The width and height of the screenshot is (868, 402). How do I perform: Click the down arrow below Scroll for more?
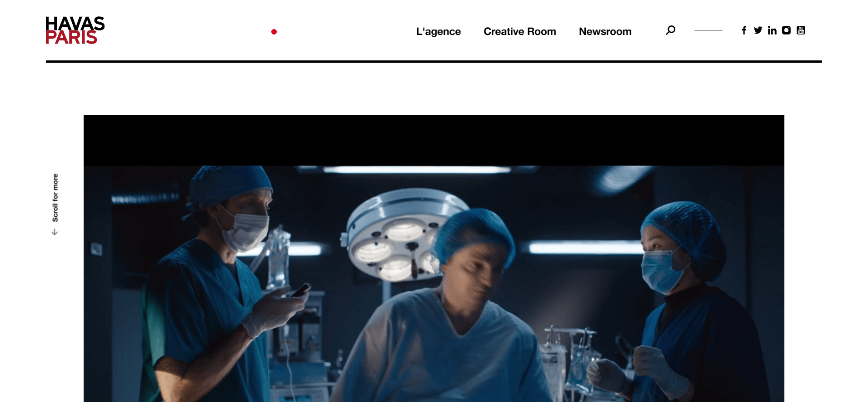[55, 232]
